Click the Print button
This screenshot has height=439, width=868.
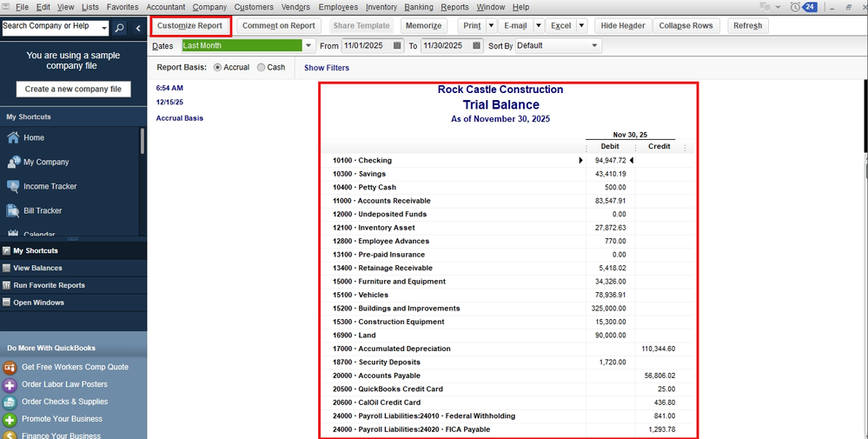[472, 25]
